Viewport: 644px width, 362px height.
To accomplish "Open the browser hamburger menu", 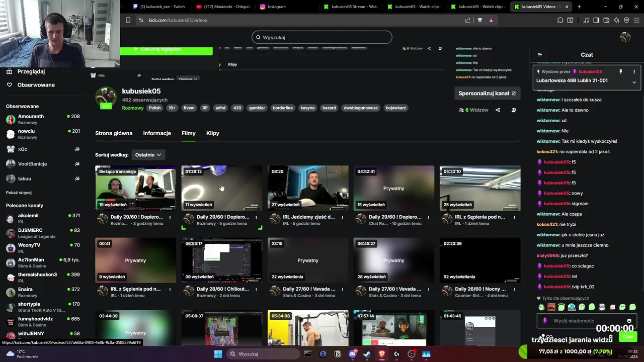I will 636,20.
